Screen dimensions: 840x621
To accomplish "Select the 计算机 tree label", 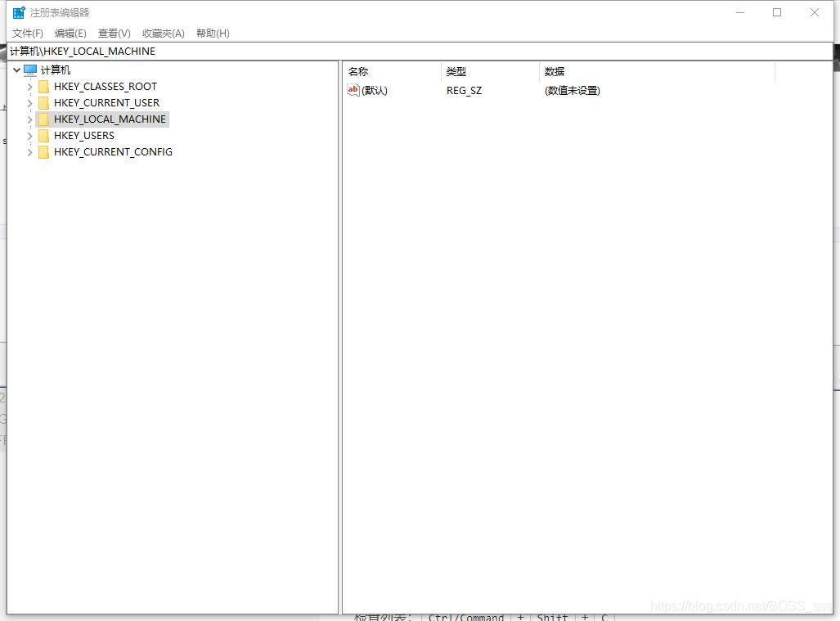I will coord(56,70).
